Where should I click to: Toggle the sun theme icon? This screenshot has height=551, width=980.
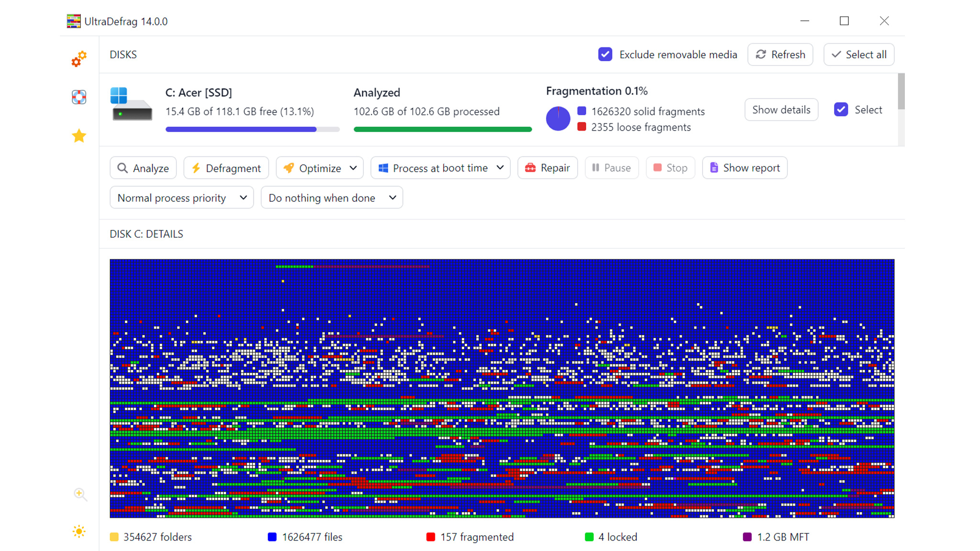tap(78, 531)
